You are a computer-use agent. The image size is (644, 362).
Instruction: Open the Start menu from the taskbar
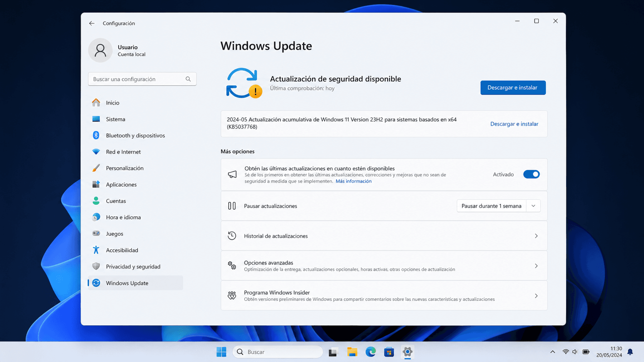(221, 352)
